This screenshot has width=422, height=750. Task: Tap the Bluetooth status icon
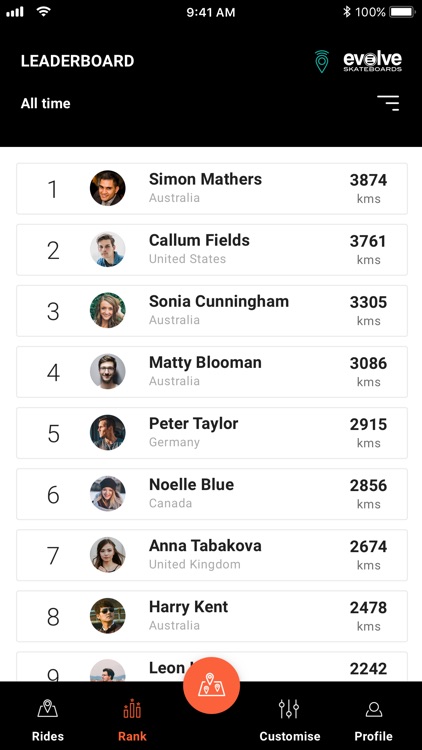click(x=347, y=12)
